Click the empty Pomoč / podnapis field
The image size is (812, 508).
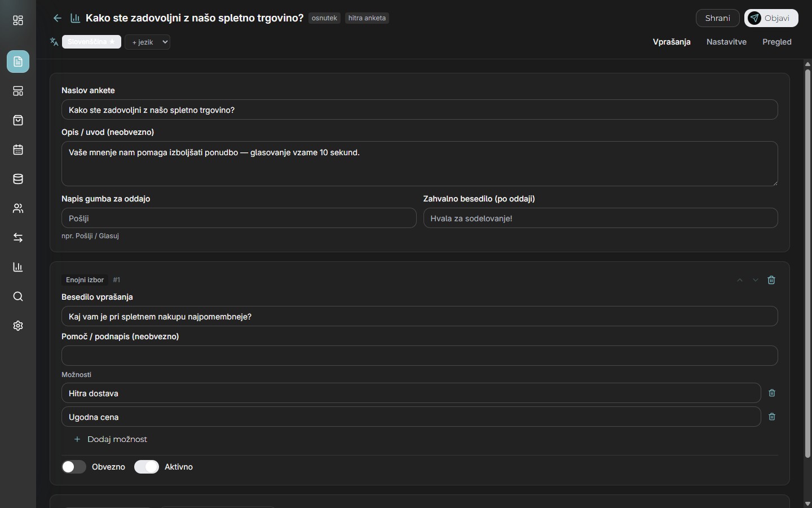click(420, 356)
